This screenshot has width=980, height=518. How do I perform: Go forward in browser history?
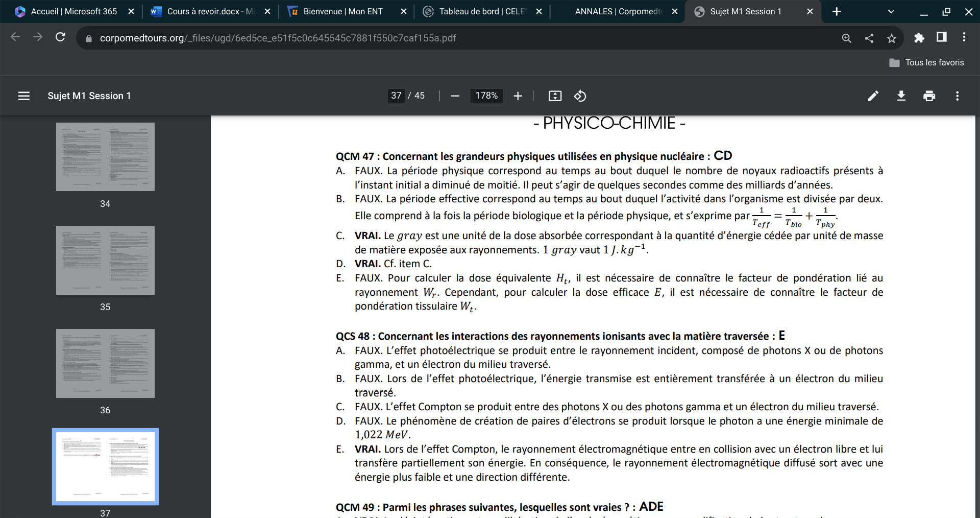38,37
